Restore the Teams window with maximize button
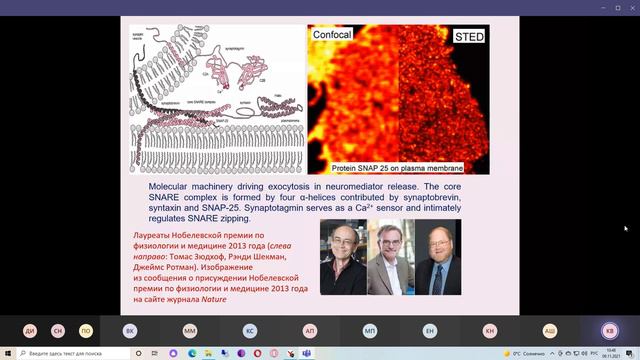The height and width of the screenshot is (360, 640). pos(618,8)
